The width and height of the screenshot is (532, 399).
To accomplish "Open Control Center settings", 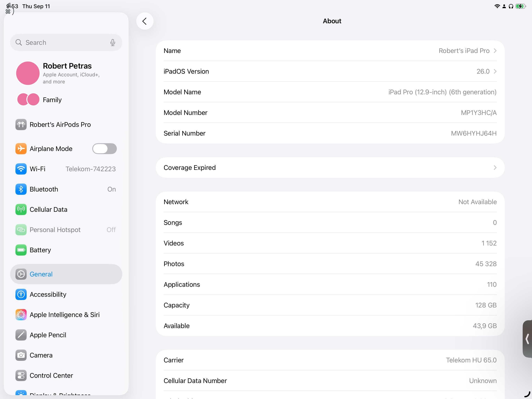I will coord(66,375).
